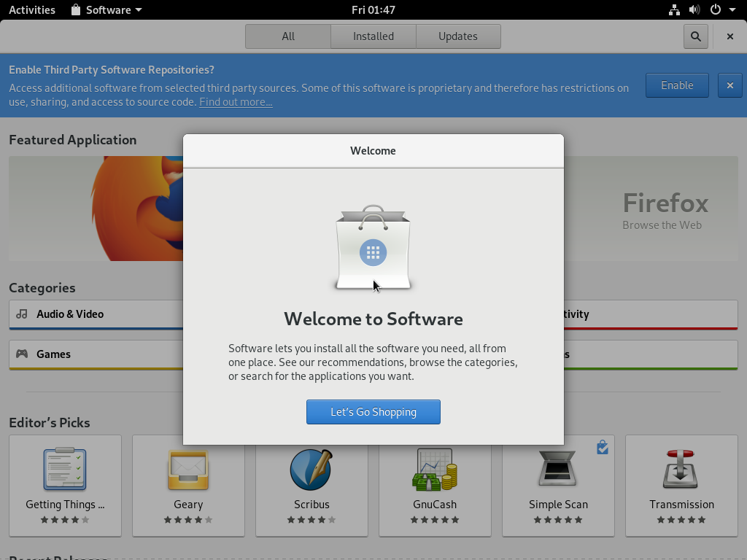Open the Software application menu
Image resolution: width=747 pixels, height=560 pixels.
click(x=107, y=9)
